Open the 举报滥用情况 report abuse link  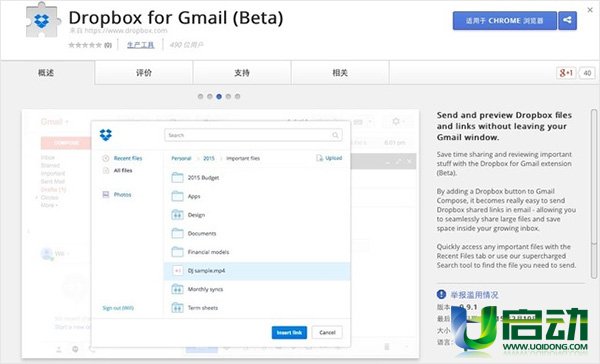coord(474,295)
